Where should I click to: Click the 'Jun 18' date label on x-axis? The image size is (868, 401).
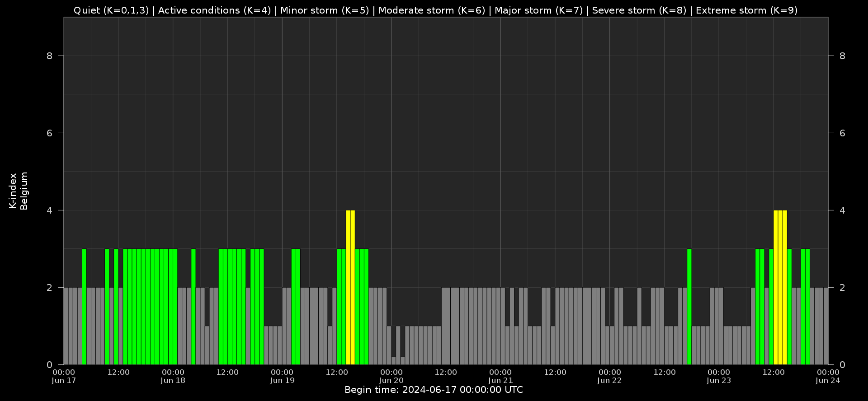click(173, 380)
